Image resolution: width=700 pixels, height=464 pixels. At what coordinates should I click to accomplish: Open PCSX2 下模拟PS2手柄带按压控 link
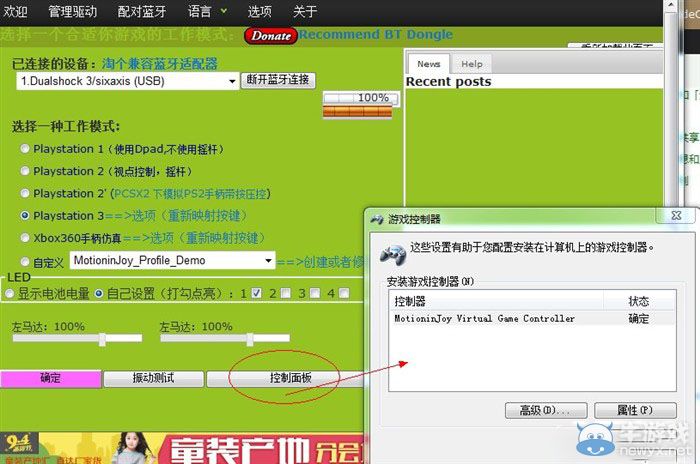point(191,193)
